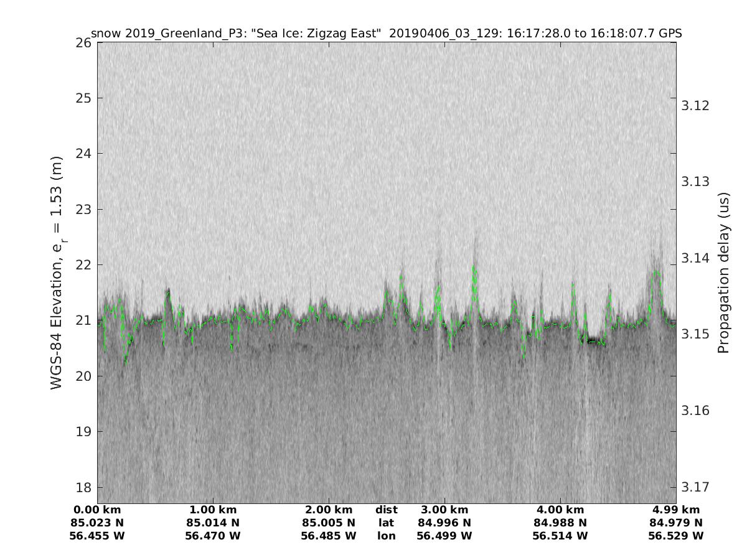The height and width of the screenshot is (560, 747).
Task: Click the 21 elevation tick label
Action: coord(83,320)
